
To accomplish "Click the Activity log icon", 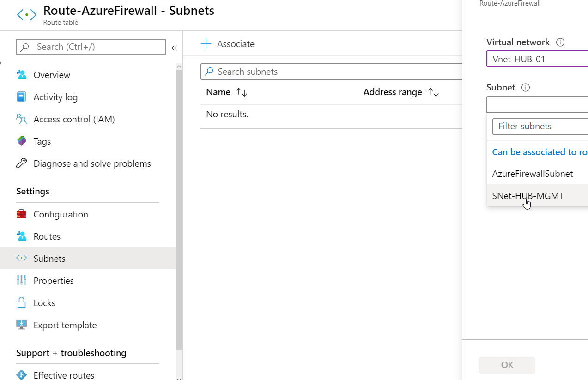I will [x=21, y=97].
